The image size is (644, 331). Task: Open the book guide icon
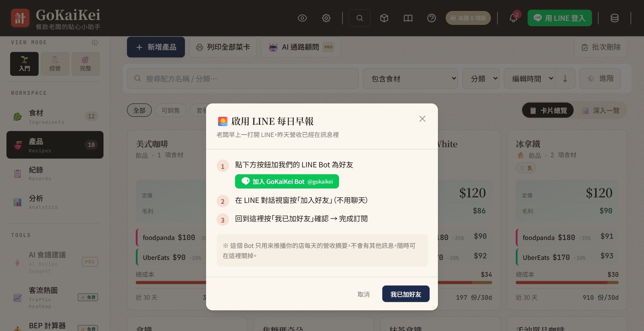pyautogui.click(x=408, y=18)
